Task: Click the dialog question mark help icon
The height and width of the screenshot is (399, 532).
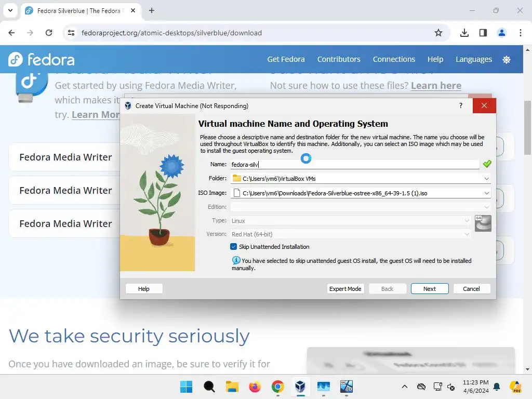Action: coord(461,106)
